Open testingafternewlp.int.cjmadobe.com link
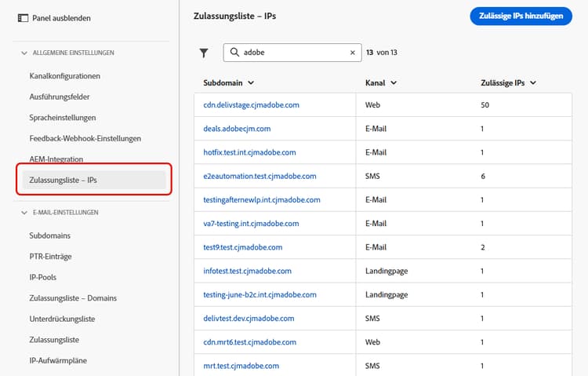Image resolution: width=588 pixels, height=376 pixels. (x=262, y=200)
